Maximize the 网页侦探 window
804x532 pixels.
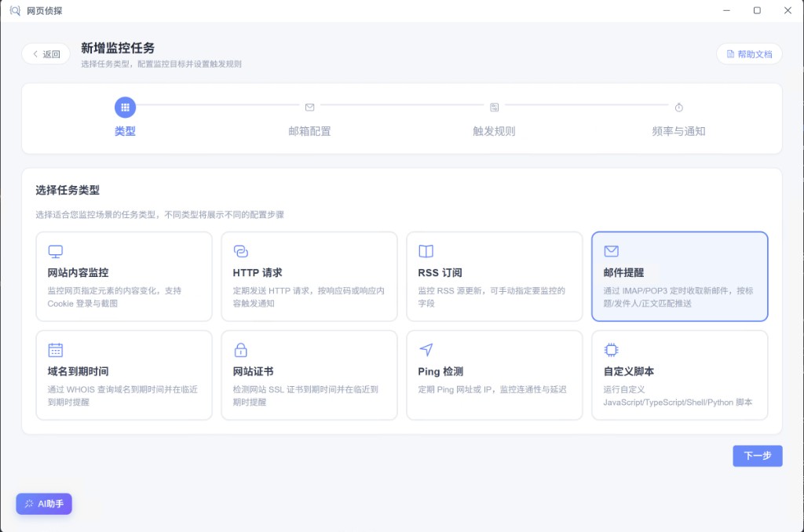(757, 10)
